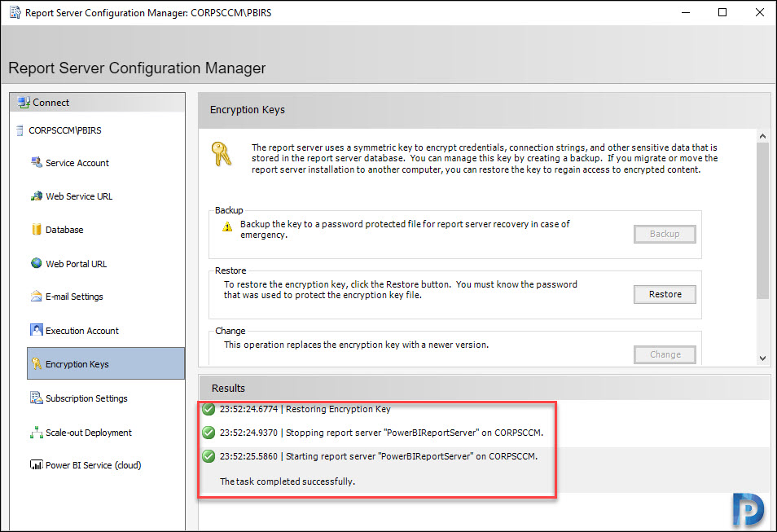Select the Subscription Settings icon
Image resolution: width=777 pixels, height=532 pixels.
tap(36, 398)
